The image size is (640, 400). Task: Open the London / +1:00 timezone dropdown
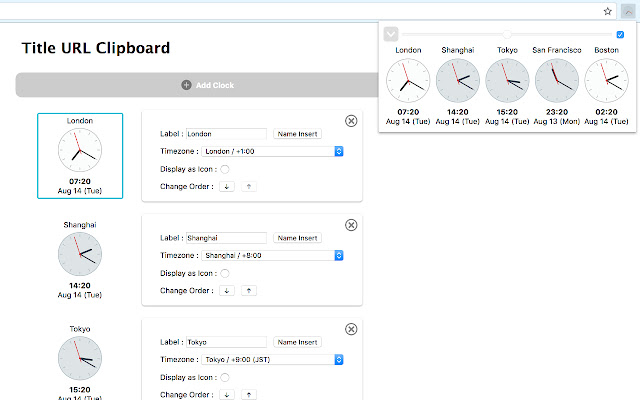(272, 151)
